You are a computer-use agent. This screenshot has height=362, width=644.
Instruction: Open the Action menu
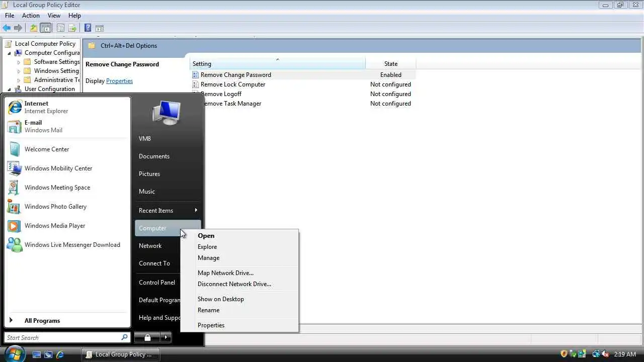click(x=31, y=16)
